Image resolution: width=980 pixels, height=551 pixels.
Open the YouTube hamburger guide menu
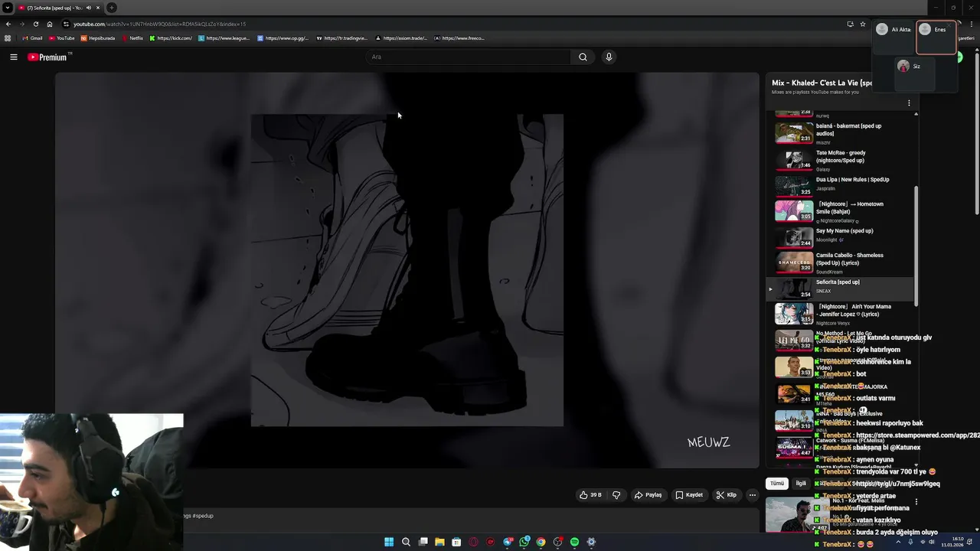tap(14, 57)
